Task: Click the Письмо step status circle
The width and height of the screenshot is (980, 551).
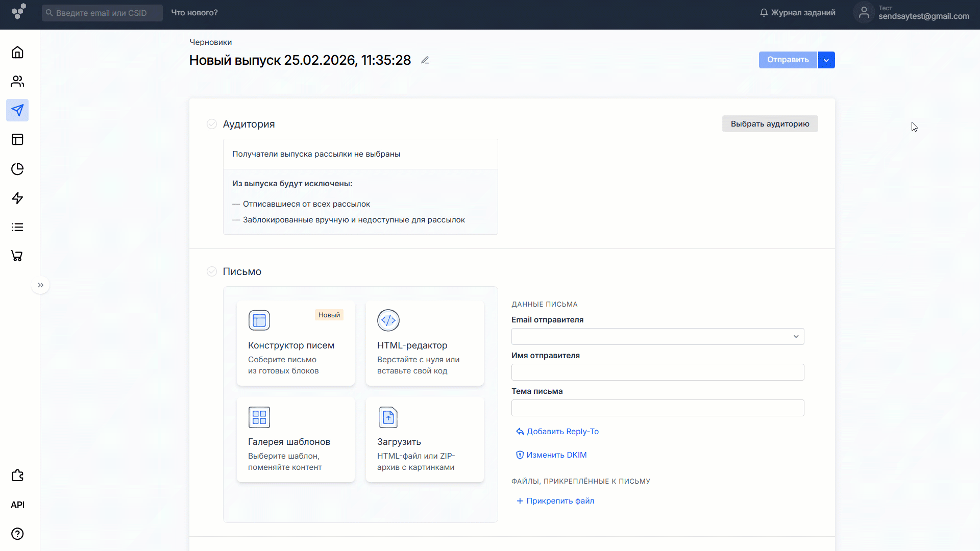Action: pyautogui.click(x=212, y=271)
